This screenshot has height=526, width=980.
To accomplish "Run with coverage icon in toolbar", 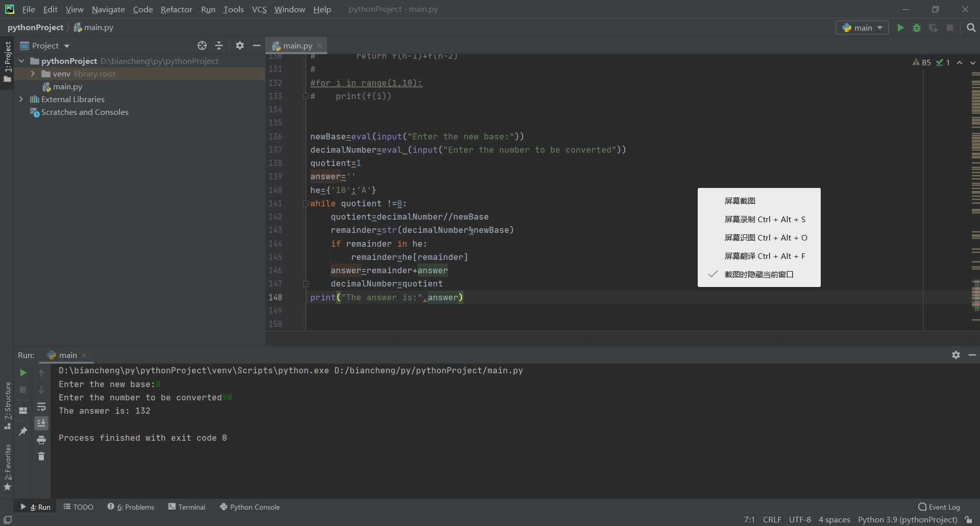I will point(933,28).
